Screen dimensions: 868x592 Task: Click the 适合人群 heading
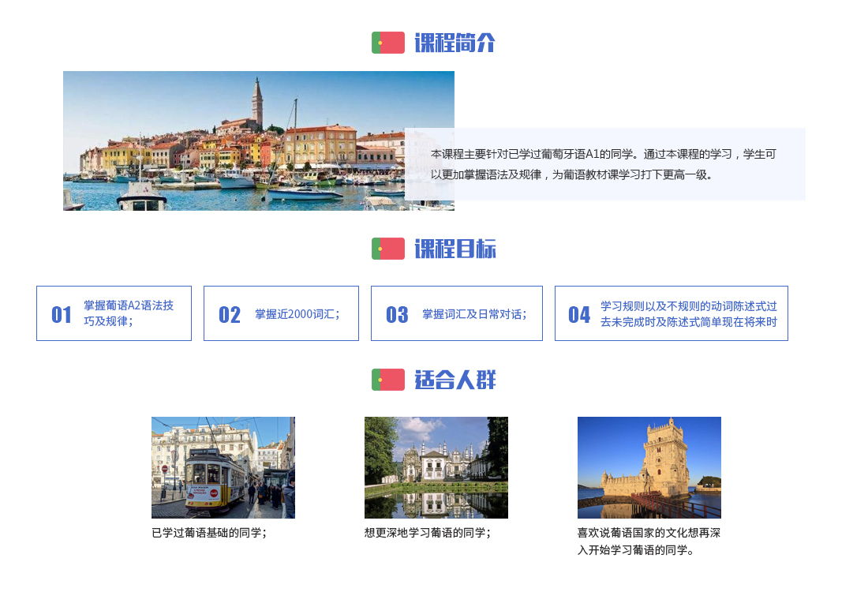pyautogui.click(x=455, y=380)
